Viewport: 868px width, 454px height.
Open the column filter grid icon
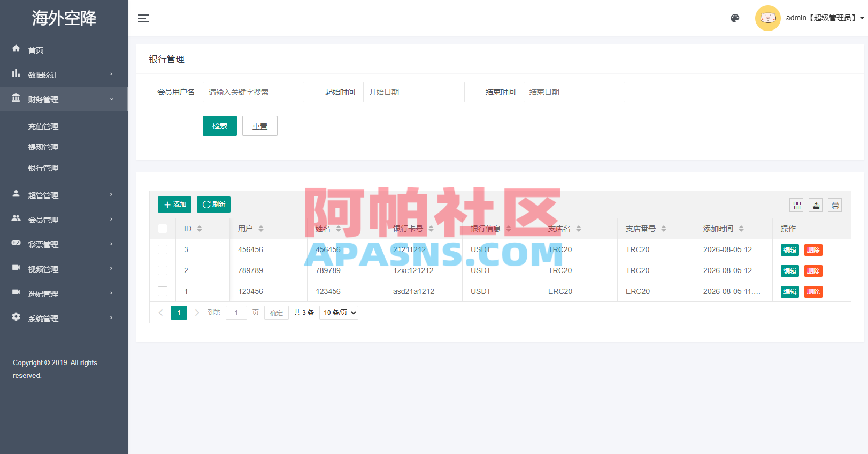click(797, 205)
